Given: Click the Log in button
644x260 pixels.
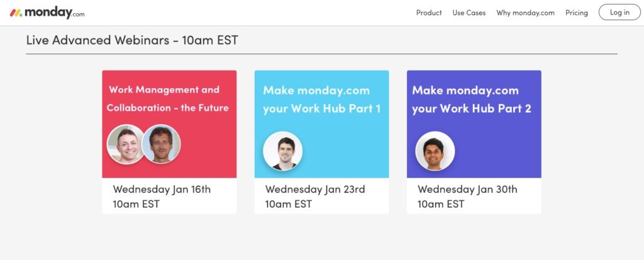Looking at the screenshot, I should pos(619,13).
